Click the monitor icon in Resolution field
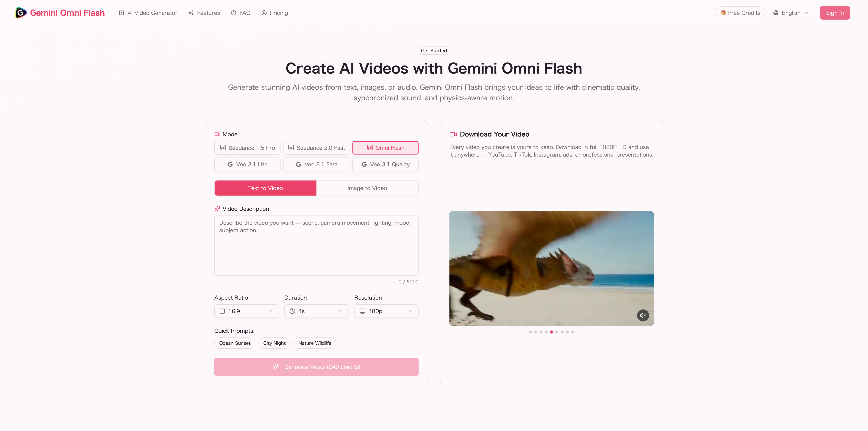 pos(363,311)
